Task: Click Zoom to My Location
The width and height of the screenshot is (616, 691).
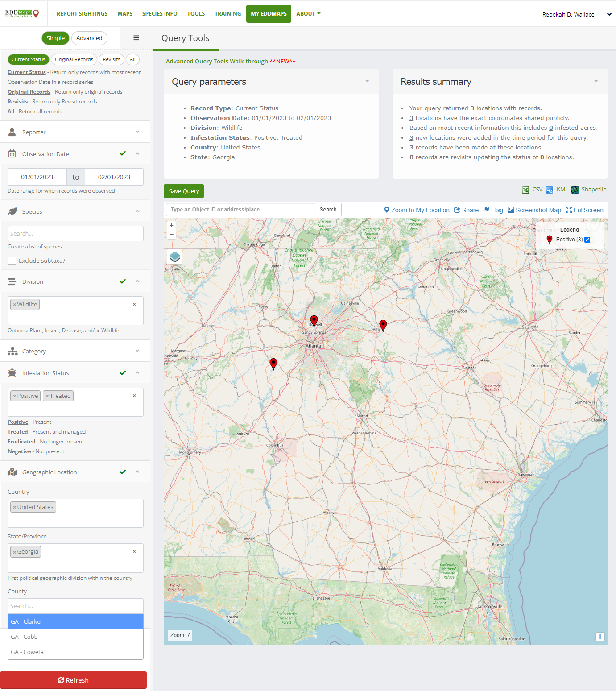Action: [417, 210]
